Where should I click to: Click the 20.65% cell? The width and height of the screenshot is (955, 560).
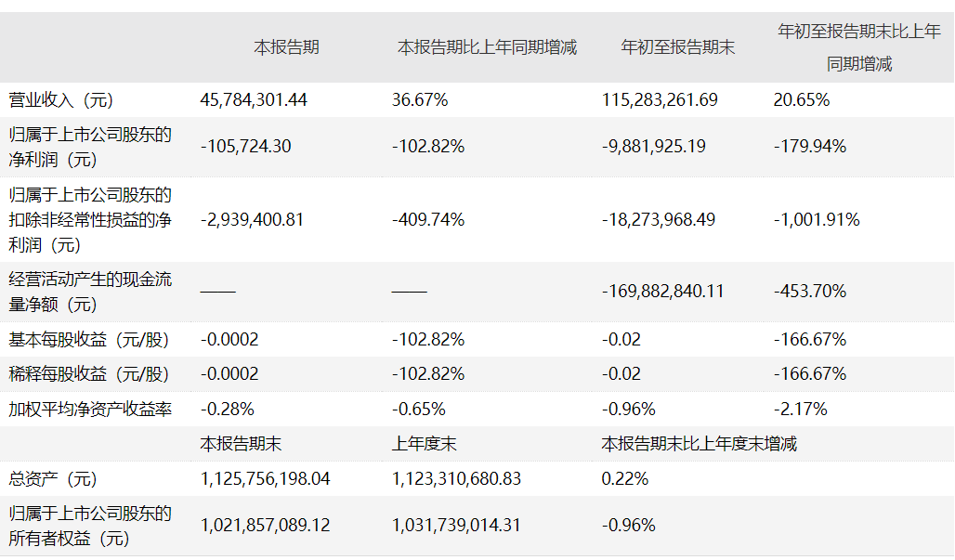[x=801, y=99]
